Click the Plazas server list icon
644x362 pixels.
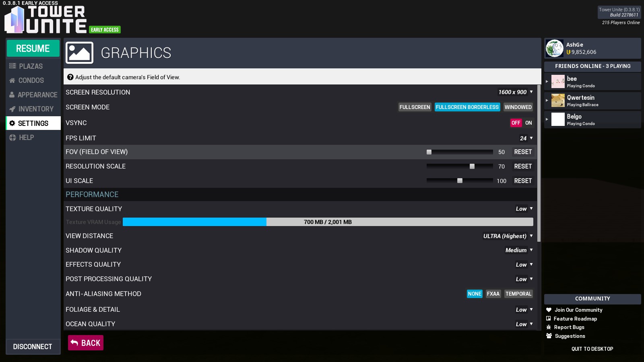click(12, 66)
